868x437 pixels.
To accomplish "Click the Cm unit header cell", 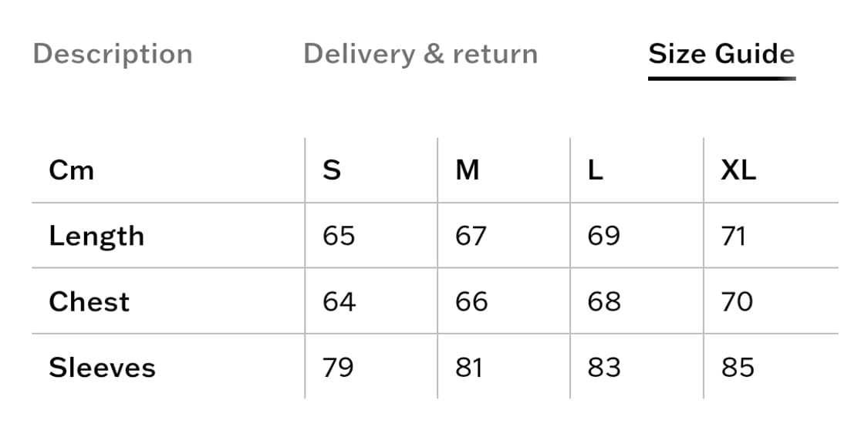I will click(x=72, y=170).
